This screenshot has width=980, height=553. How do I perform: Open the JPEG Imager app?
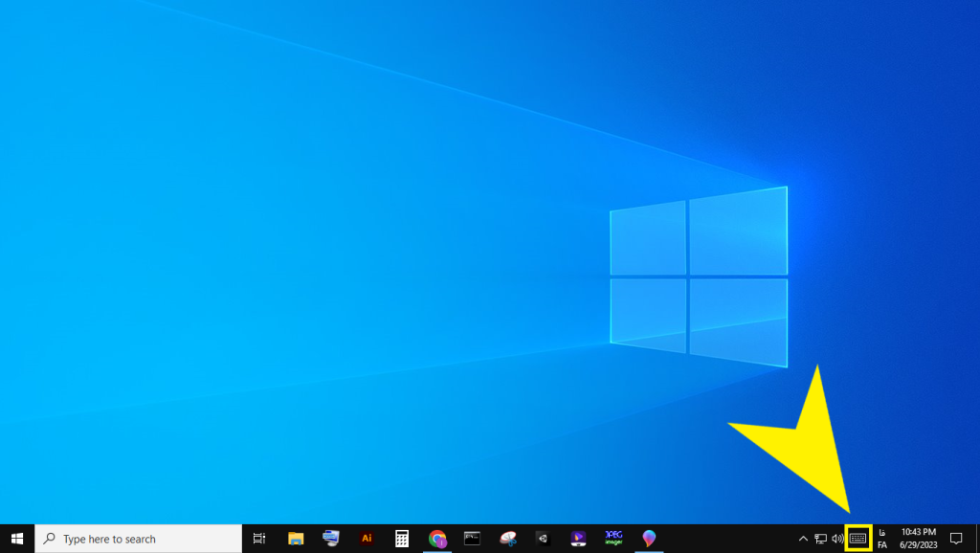coord(613,539)
